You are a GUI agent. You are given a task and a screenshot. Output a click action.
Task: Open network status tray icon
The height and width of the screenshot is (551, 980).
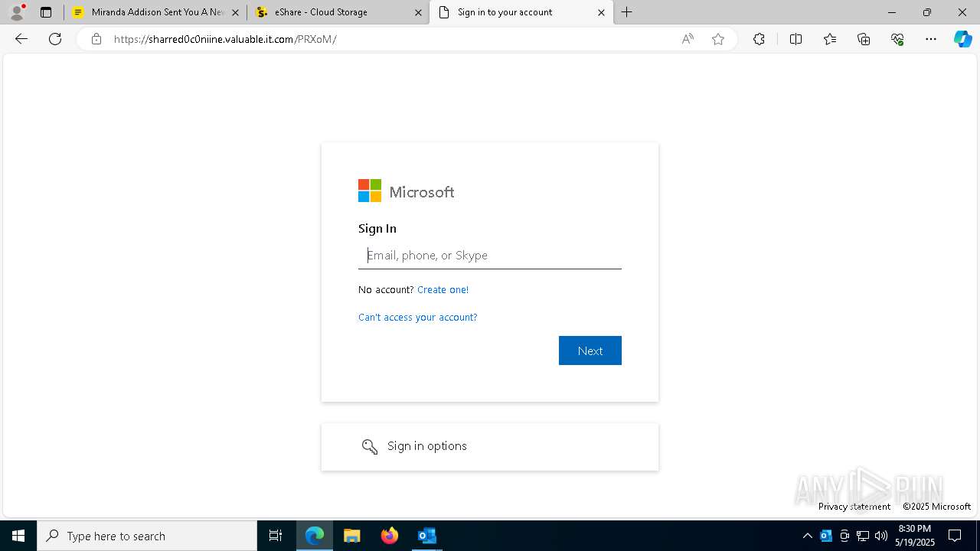tap(863, 536)
